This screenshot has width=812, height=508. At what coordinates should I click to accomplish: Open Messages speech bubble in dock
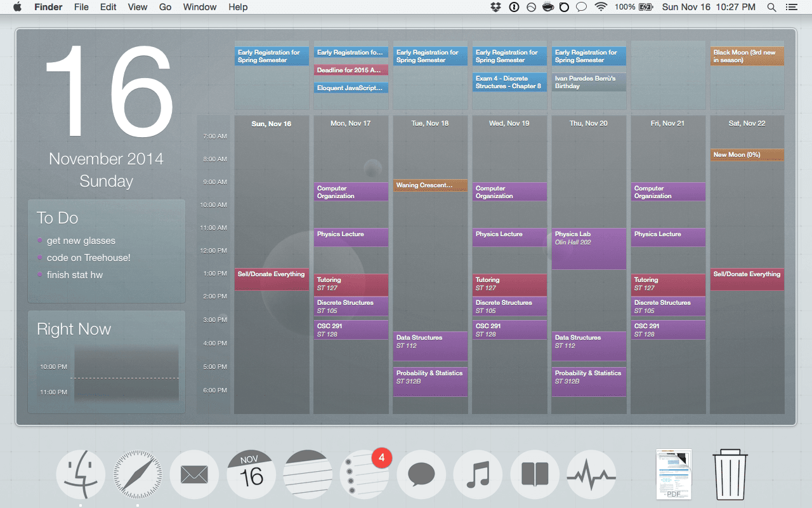pyautogui.click(x=421, y=475)
